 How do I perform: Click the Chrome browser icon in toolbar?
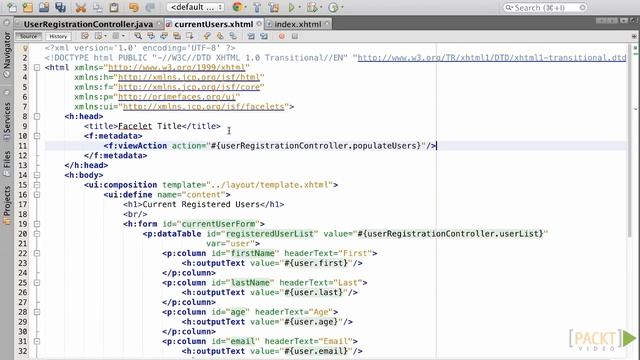pyautogui.click(x=237, y=7)
